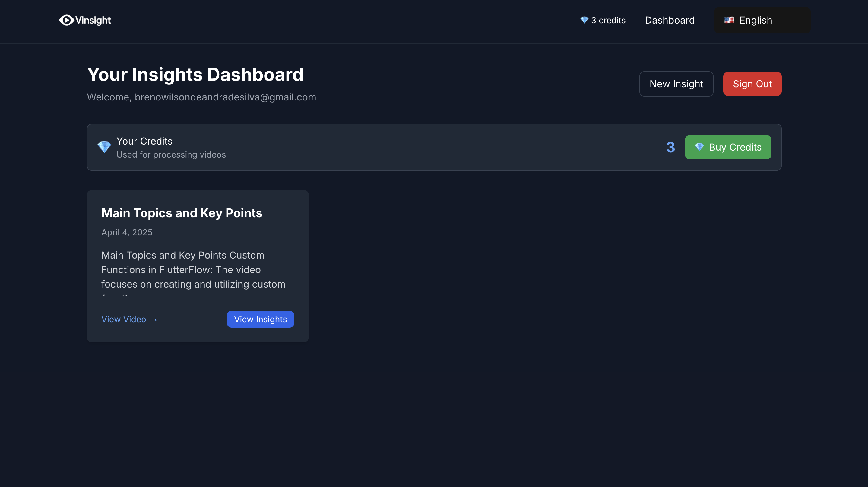Click the Your Credits heading
This screenshot has height=487, width=868.
click(x=144, y=141)
